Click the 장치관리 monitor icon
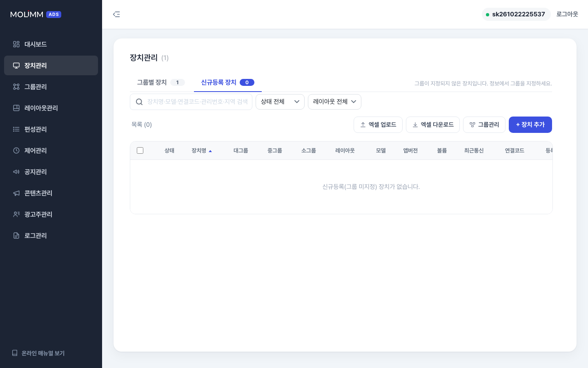588x368 pixels. (16, 65)
